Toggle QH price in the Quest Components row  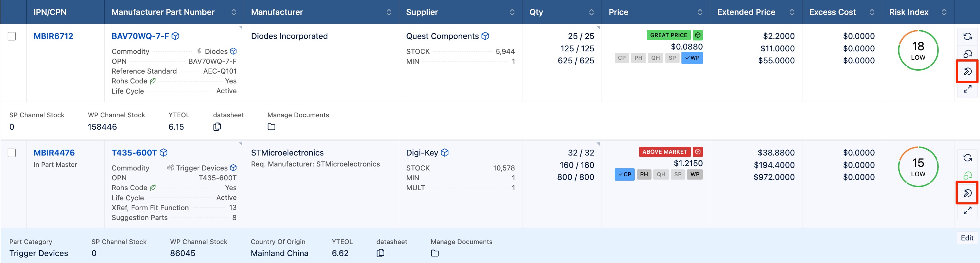pyautogui.click(x=656, y=58)
